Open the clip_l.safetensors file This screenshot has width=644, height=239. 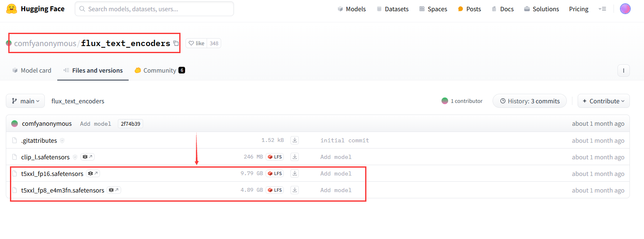click(45, 157)
